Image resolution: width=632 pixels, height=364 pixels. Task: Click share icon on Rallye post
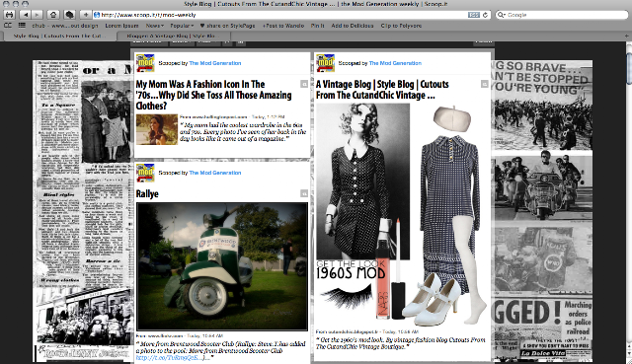click(304, 193)
